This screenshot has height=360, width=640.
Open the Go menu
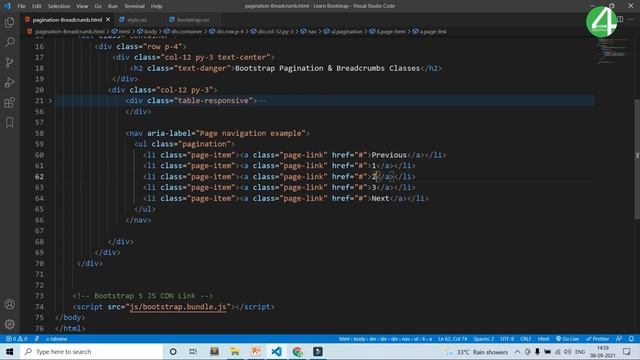click(98, 6)
